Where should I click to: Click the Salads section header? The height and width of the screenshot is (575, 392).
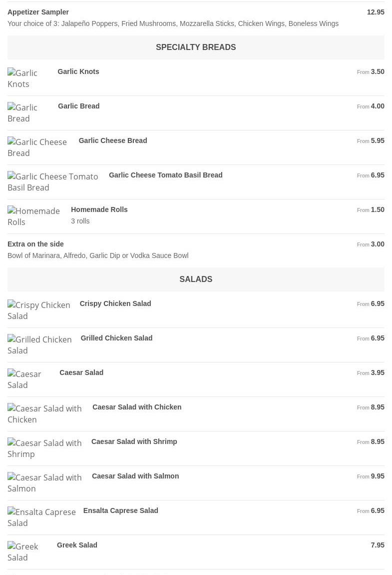click(196, 279)
